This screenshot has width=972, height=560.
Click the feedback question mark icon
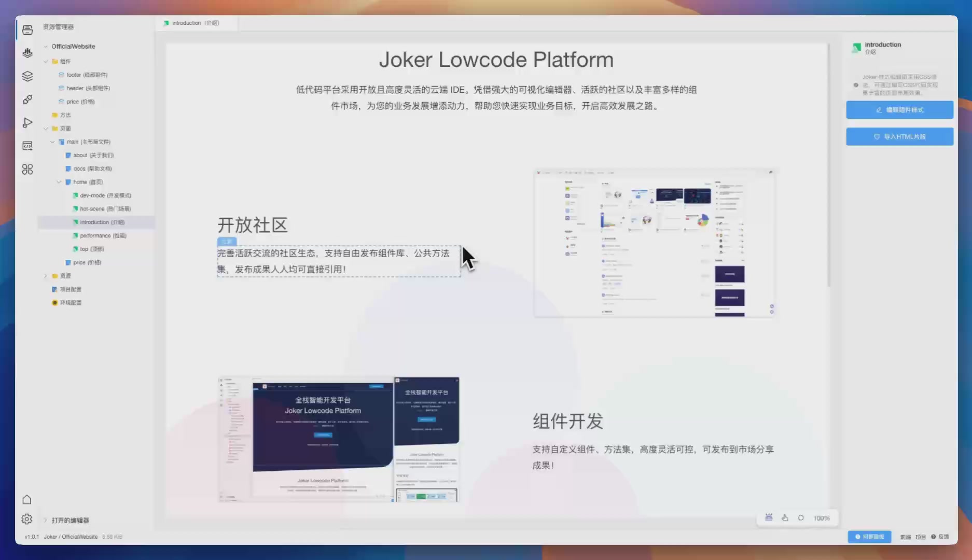(933, 537)
